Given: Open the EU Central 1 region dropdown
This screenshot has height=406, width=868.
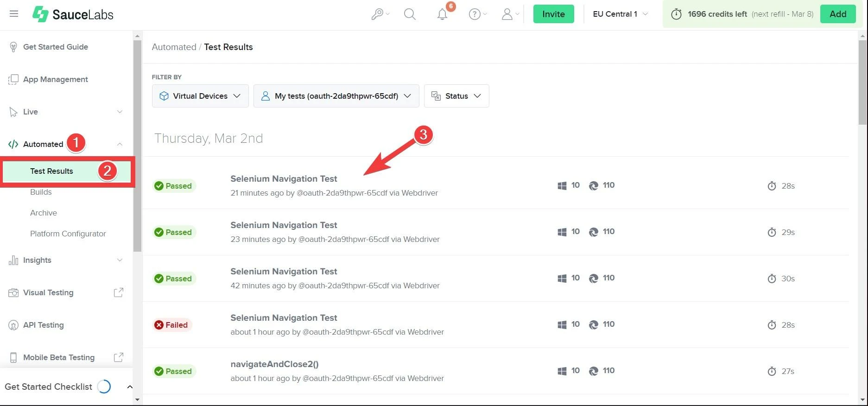Looking at the screenshot, I should 620,14.
